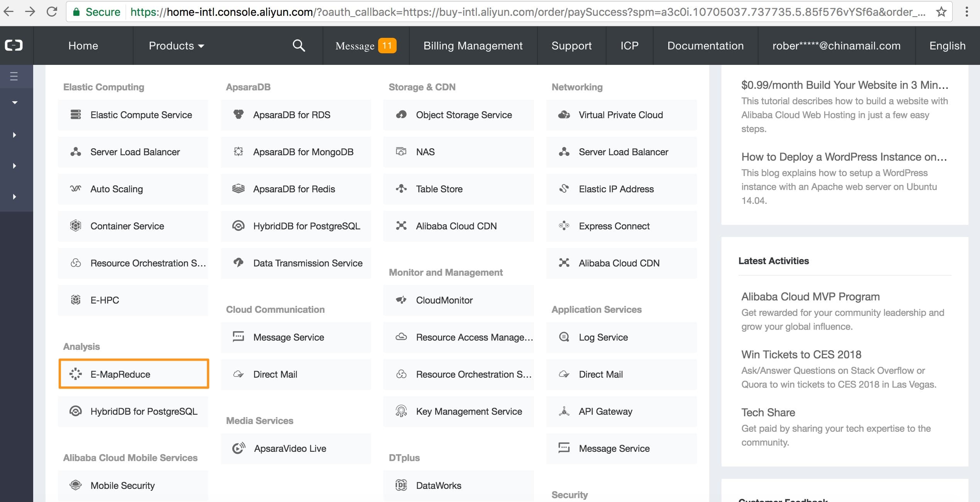View the Secure site information padlock

[77, 12]
